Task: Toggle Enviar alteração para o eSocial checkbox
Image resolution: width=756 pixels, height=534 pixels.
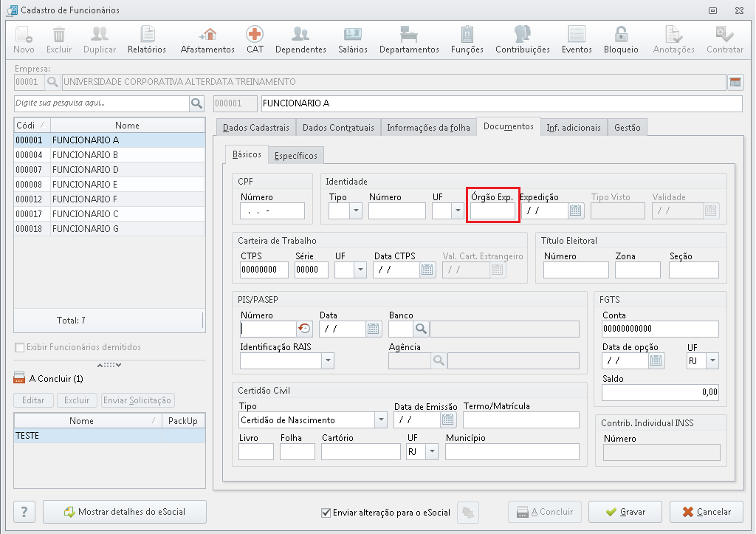Action: (326, 513)
